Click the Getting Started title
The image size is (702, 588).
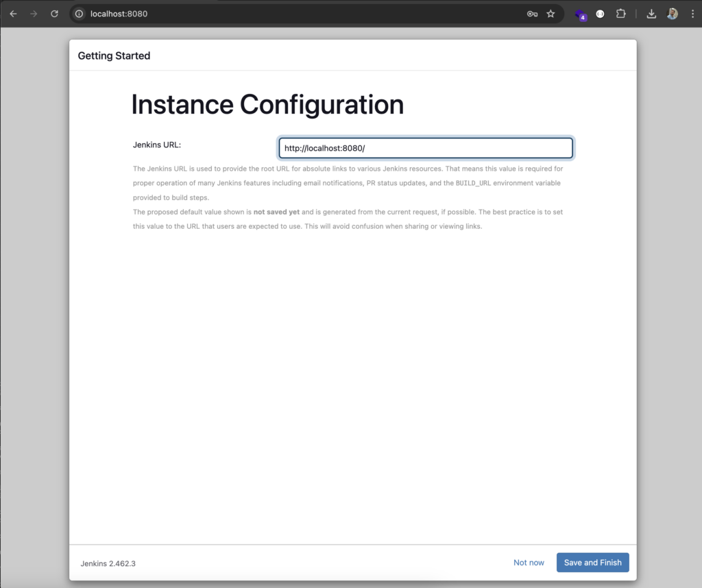(x=114, y=56)
